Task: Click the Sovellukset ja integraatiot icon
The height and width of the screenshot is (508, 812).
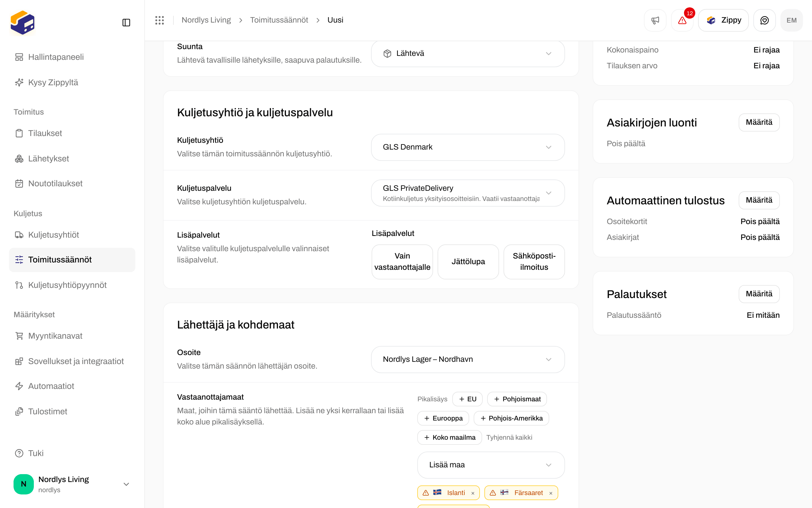Action: pos(19,361)
